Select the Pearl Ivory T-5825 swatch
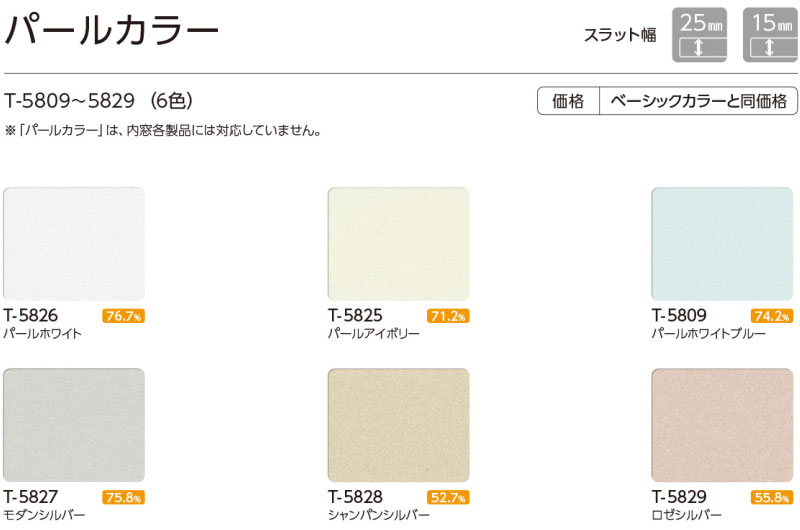The image size is (800, 530). pyautogui.click(x=398, y=244)
